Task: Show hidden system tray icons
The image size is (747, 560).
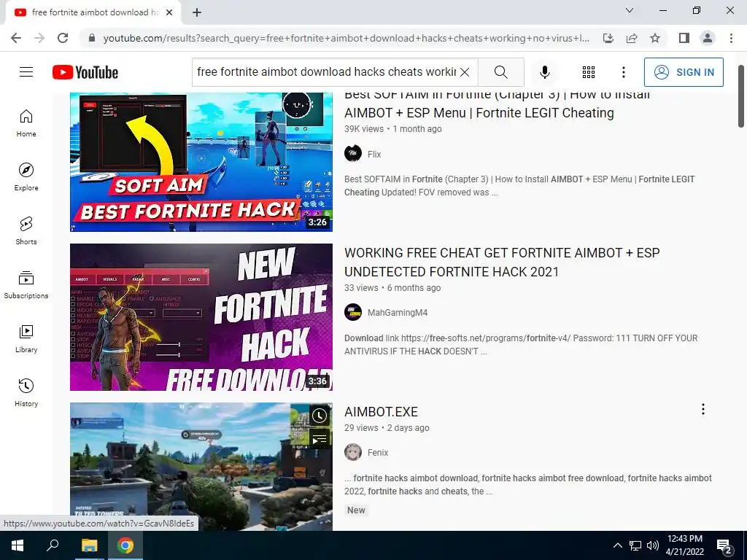Action: tap(617, 545)
